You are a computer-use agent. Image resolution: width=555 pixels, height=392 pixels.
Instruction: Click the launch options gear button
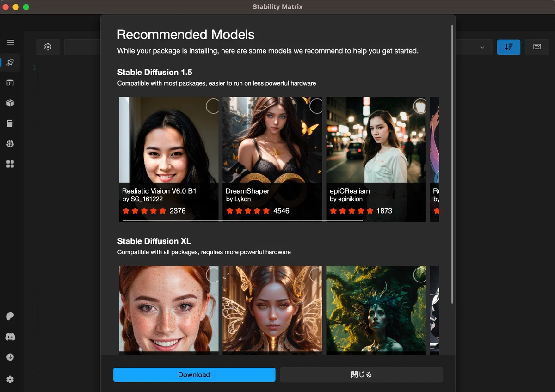point(48,47)
